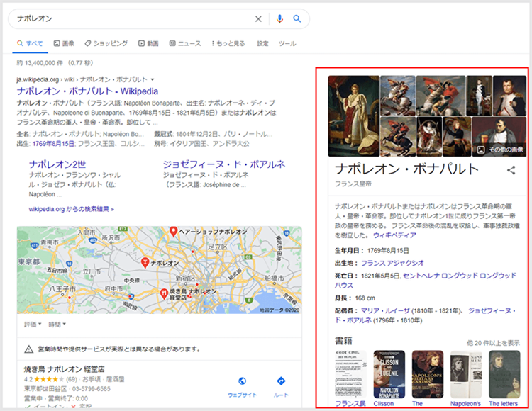Open the 評価 filter dropdown
Screen dimensions: 532x411
coord(33,325)
